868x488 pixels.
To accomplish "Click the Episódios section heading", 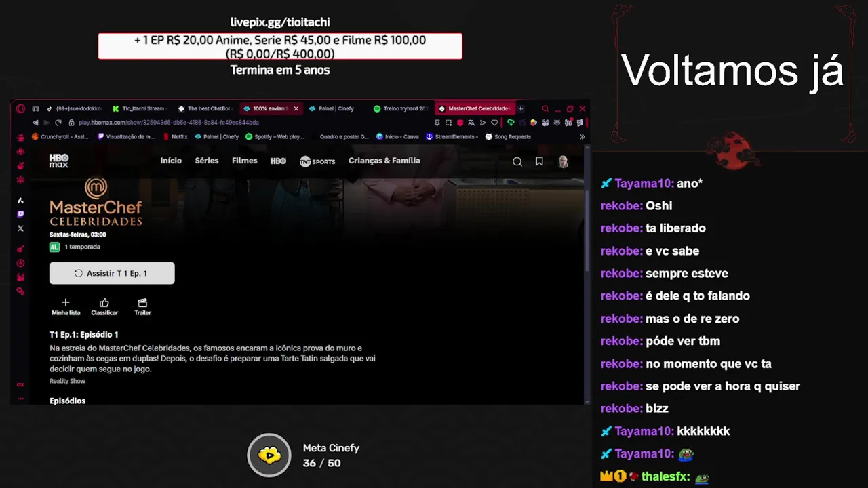I will pyautogui.click(x=67, y=401).
